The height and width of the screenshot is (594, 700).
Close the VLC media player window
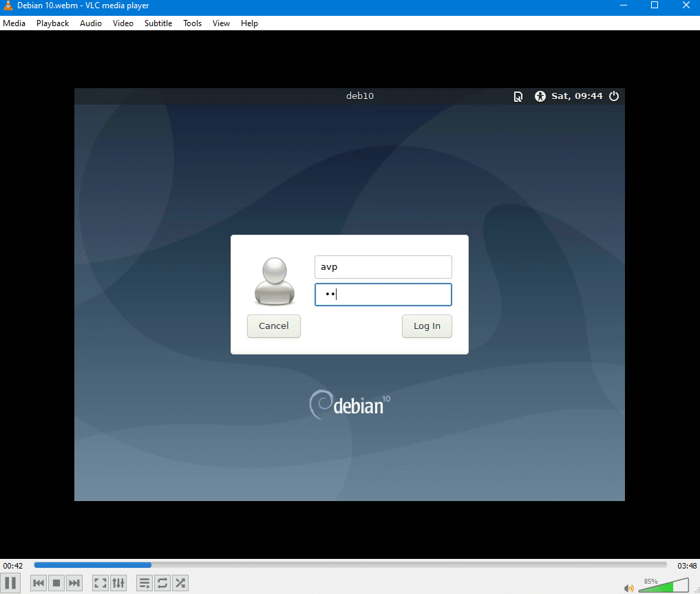click(686, 6)
